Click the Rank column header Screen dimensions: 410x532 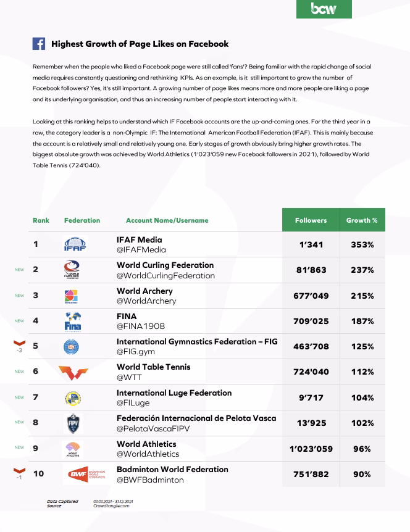41,220
